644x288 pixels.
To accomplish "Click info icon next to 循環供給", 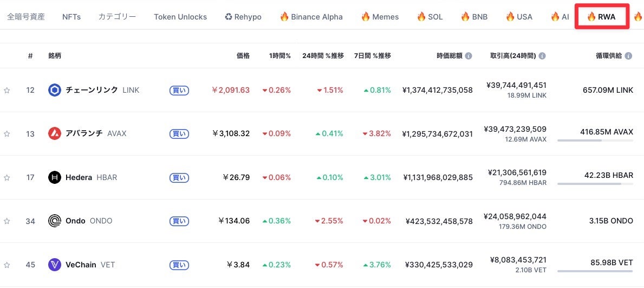I will [x=628, y=56].
